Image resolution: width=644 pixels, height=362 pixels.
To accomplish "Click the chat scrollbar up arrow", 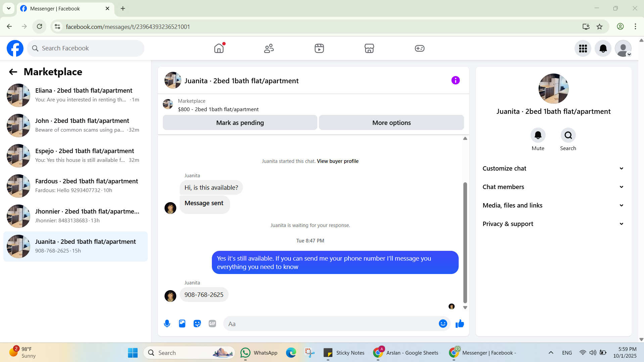I will [x=465, y=139].
